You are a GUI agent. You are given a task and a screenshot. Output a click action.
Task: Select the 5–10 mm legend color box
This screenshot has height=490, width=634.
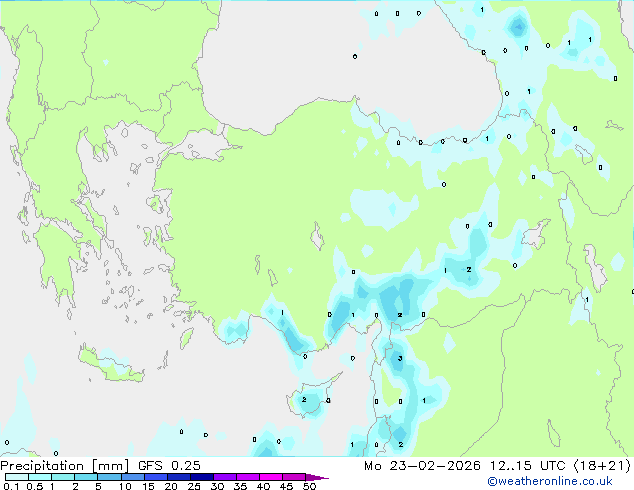(109, 477)
